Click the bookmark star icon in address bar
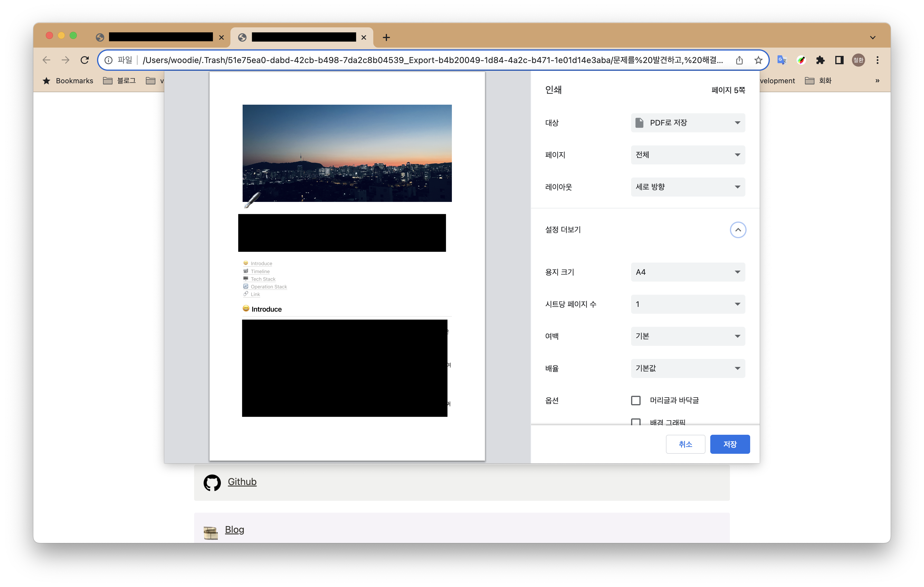The width and height of the screenshot is (924, 587). 758,60
